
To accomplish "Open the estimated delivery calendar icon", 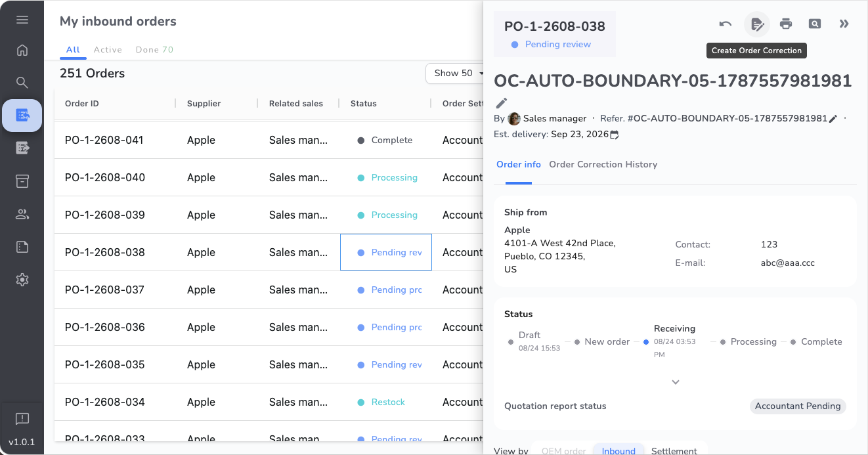I will 615,135.
